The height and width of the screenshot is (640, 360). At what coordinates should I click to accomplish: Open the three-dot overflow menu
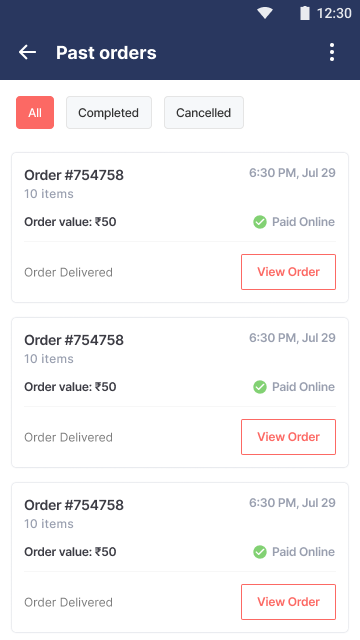(332, 52)
